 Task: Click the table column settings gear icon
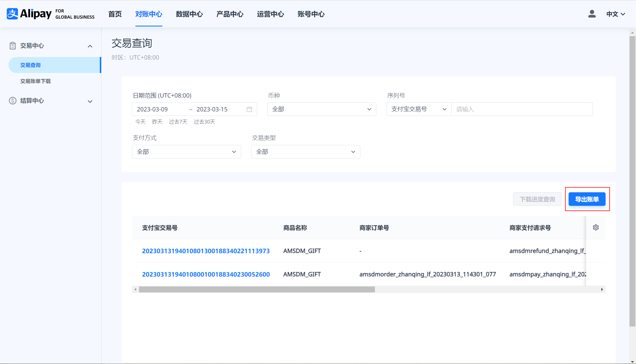click(596, 228)
